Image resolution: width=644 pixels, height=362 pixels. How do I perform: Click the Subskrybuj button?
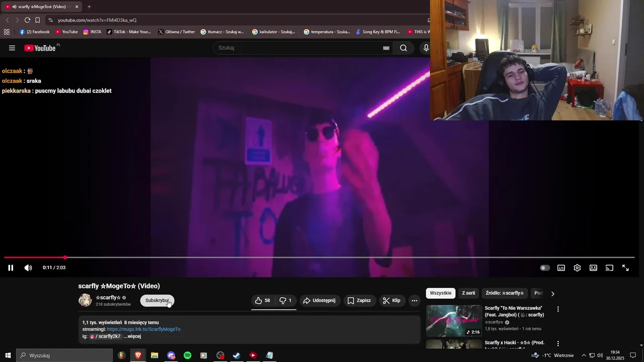tap(157, 300)
